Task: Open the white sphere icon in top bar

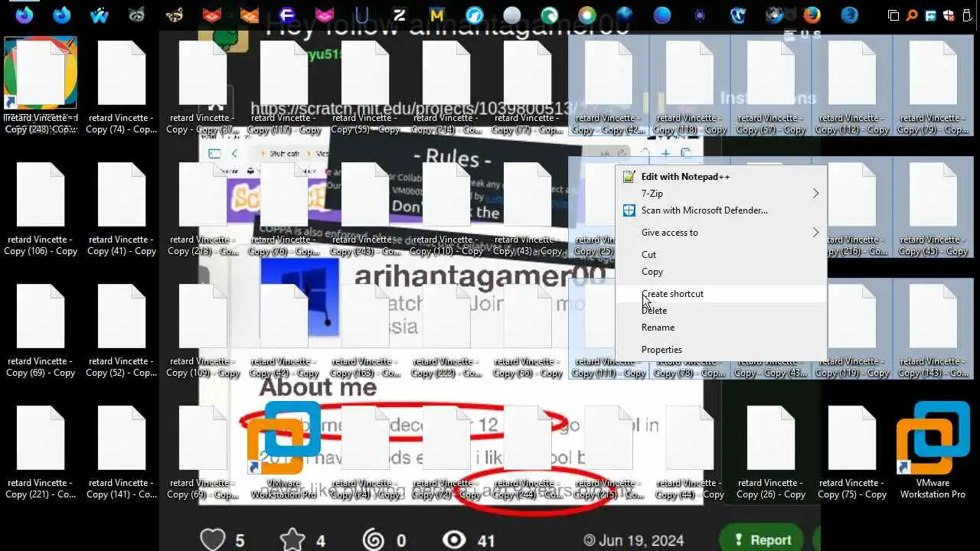Action: point(512,15)
